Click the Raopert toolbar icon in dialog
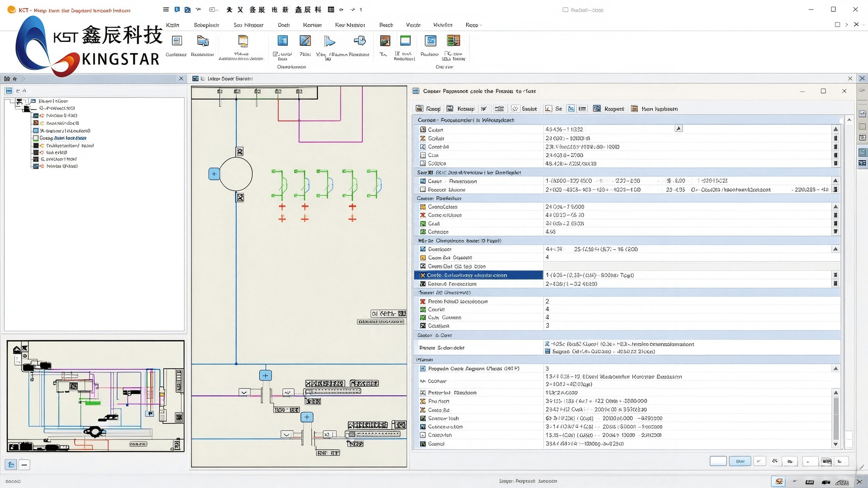This screenshot has height=488, width=868. 597,109
